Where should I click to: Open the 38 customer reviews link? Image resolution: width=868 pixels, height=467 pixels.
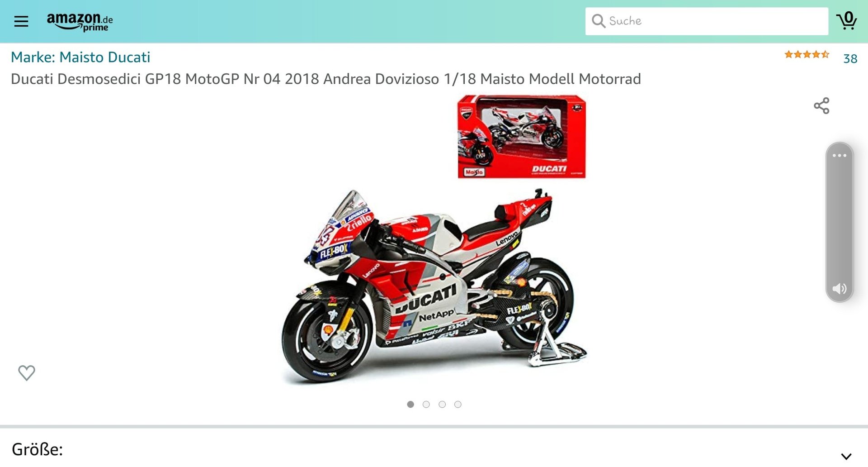coord(850,58)
